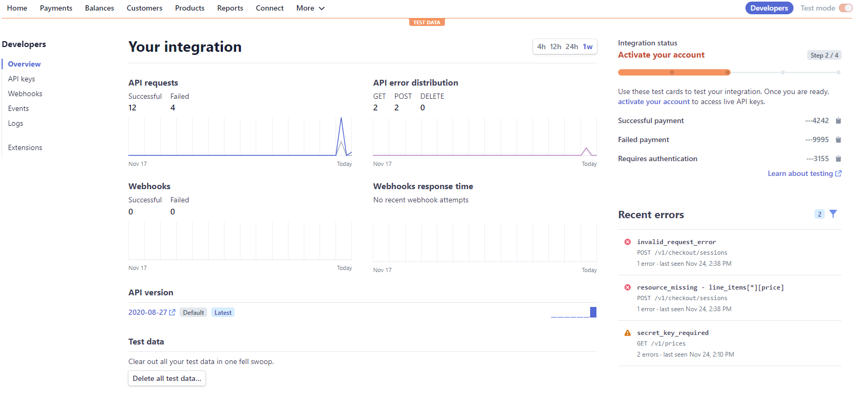Click Delete all test data button

[167, 378]
